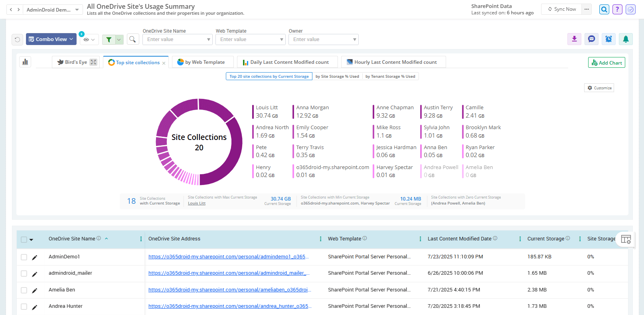Click the round check icon in header

pos(630,9)
